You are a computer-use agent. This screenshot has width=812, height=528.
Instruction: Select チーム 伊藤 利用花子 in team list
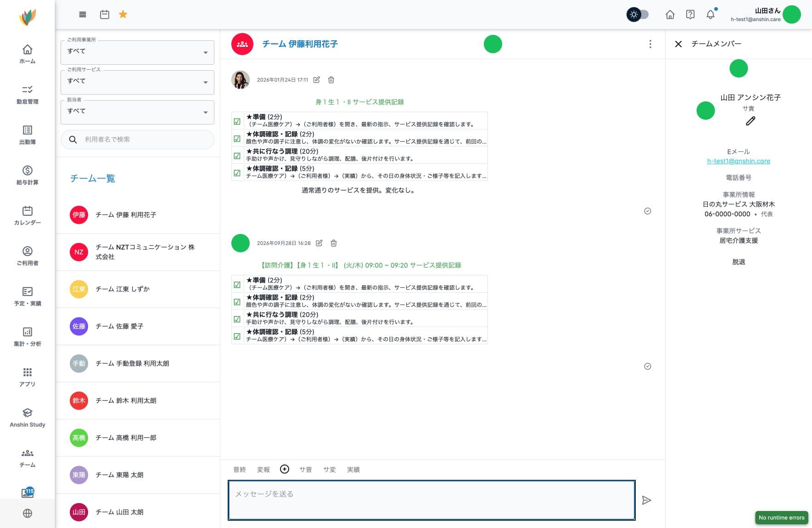click(137, 215)
